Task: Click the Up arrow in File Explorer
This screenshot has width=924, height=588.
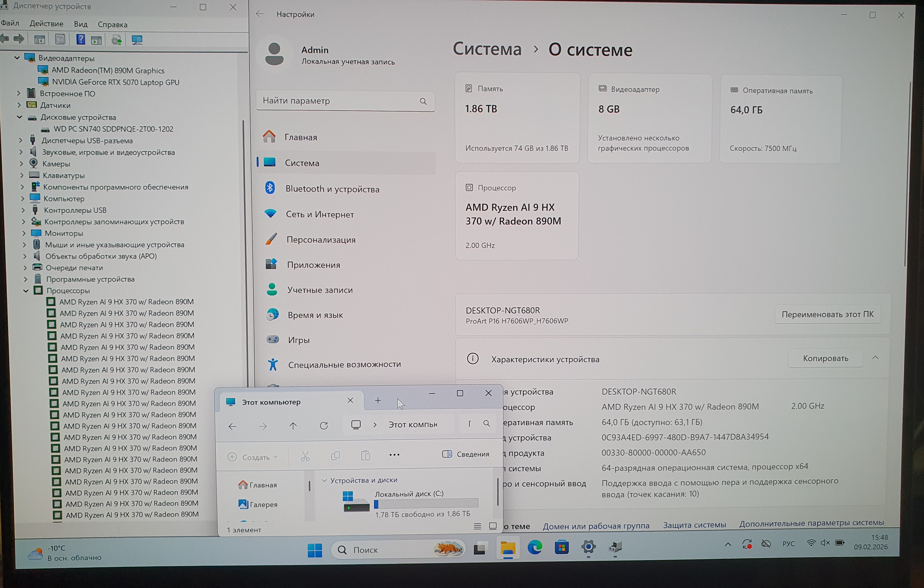Action: [x=293, y=426]
